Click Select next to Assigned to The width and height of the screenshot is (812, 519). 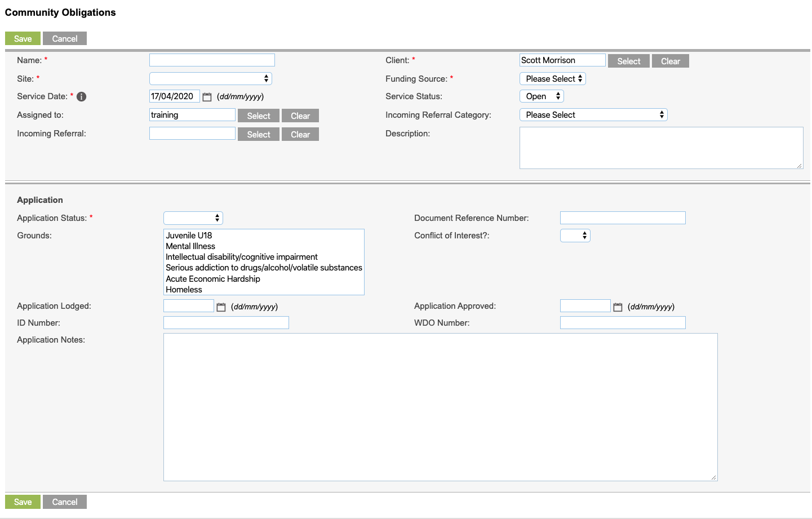[258, 115]
